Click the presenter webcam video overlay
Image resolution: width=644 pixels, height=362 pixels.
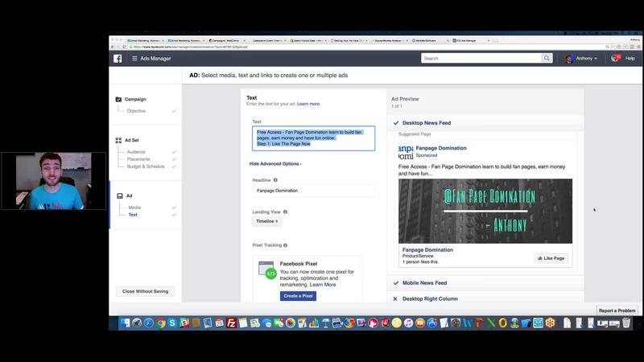point(54,181)
